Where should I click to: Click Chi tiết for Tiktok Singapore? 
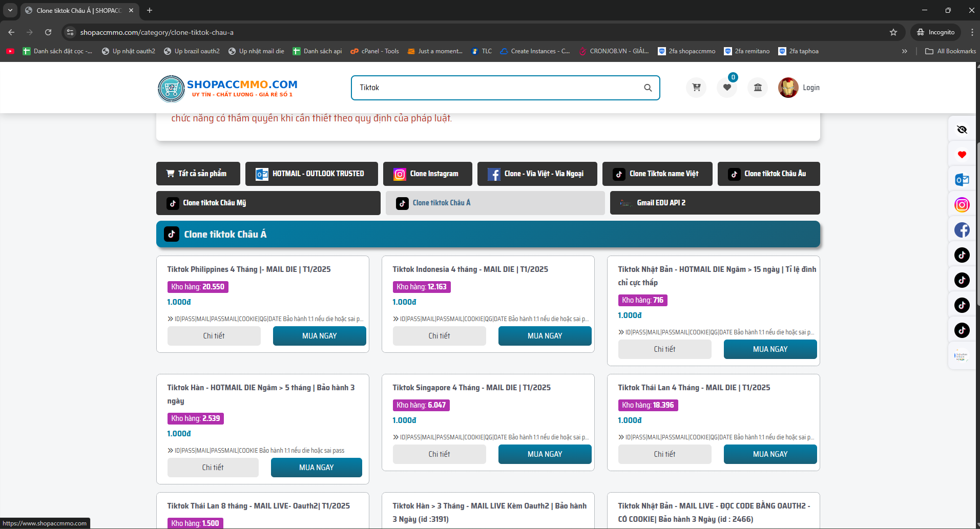[439, 454]
